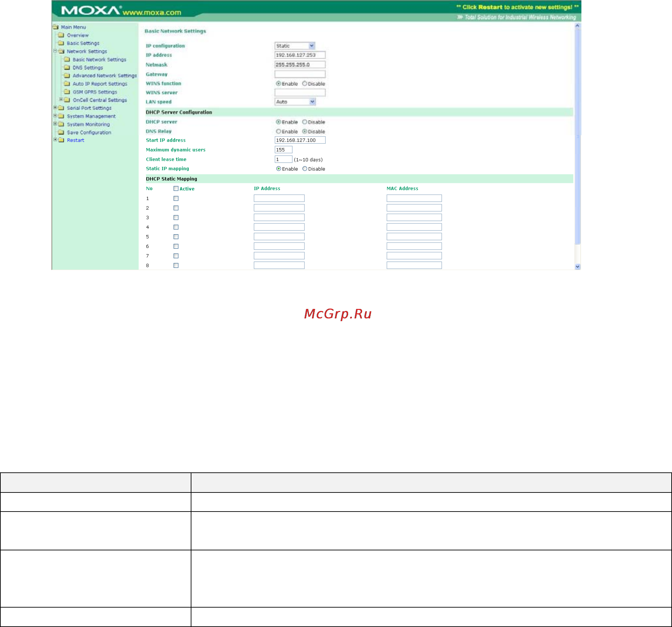Screen dimensions: 672x627
Task: Expand the System Monitoring node
Action: click(55, 124)
